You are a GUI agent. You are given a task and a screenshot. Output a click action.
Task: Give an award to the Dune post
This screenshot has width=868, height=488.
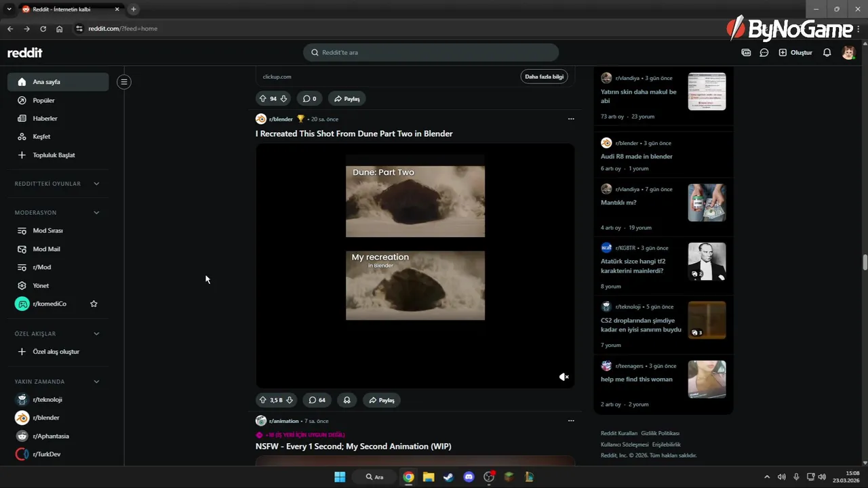point(347,400)
